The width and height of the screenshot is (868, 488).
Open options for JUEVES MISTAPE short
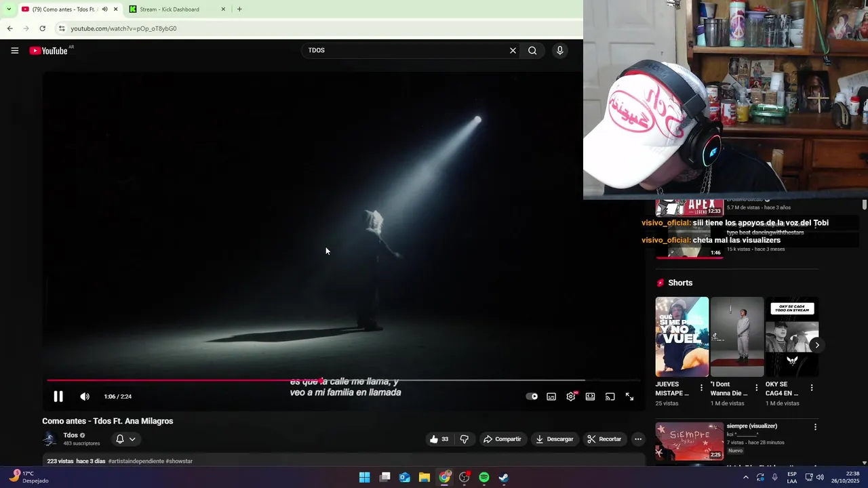[702, 388]
